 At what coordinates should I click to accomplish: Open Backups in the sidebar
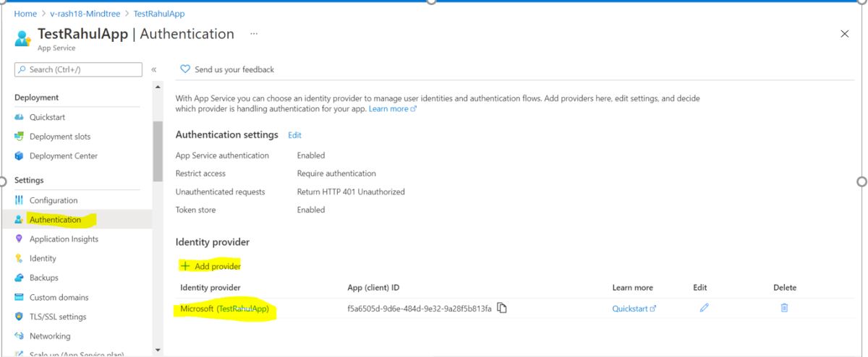click(44, 278)
